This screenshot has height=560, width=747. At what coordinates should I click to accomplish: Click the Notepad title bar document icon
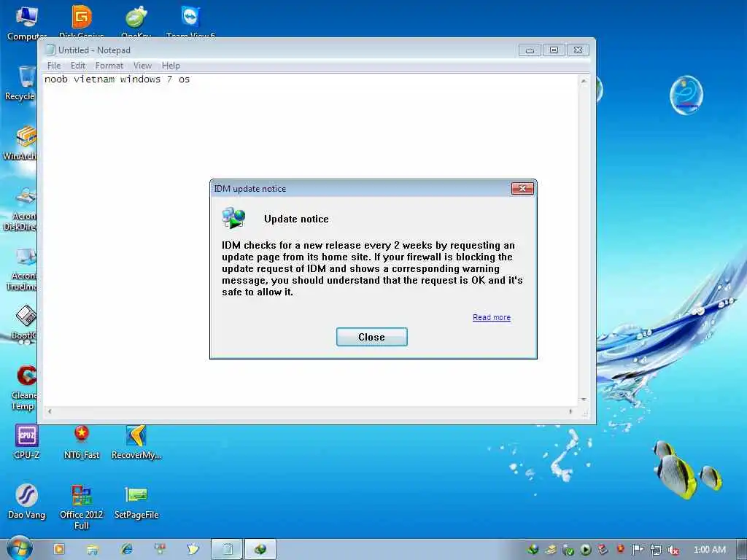50,50
